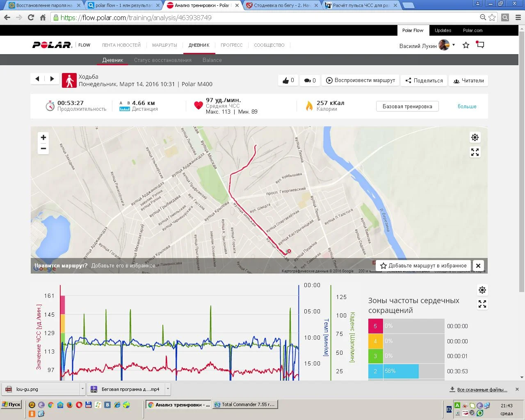Expand the map to fullscreen
The height and width of the screenshot is (420, 525).
[475, 153]
